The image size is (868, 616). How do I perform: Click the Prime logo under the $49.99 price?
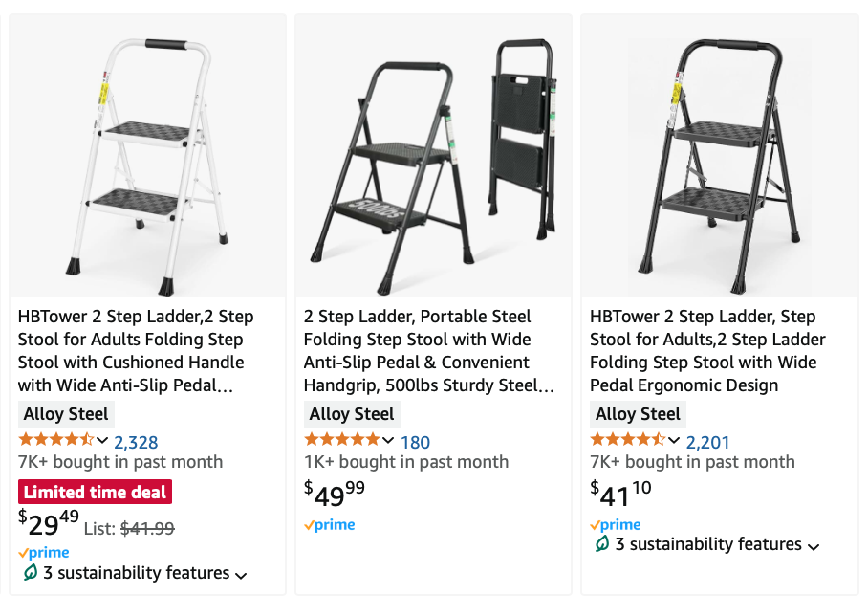329,525
